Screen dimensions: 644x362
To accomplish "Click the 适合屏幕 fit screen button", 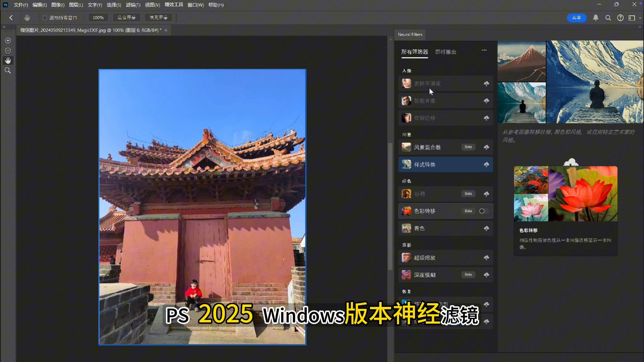I will click(x=126, y=18).
